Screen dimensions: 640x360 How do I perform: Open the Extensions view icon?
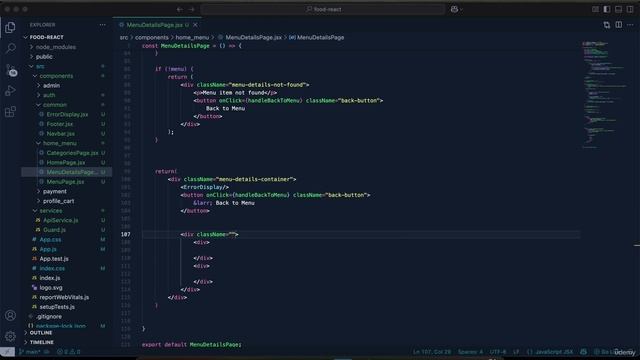click(x=10, y=111)
